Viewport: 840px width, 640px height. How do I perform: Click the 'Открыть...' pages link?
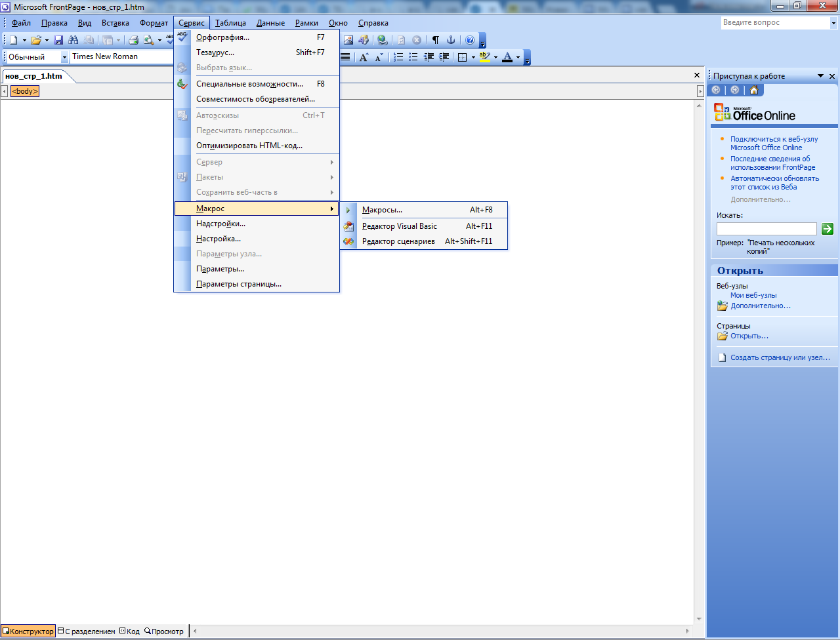point(749,336)
